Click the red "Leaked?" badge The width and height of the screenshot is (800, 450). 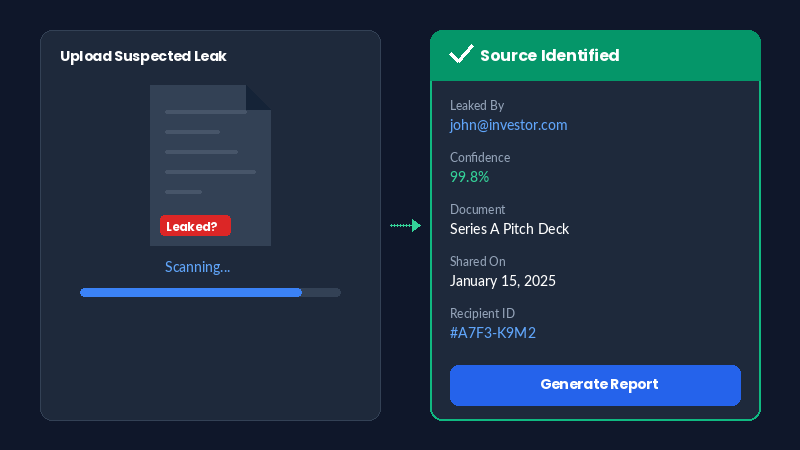195,226
